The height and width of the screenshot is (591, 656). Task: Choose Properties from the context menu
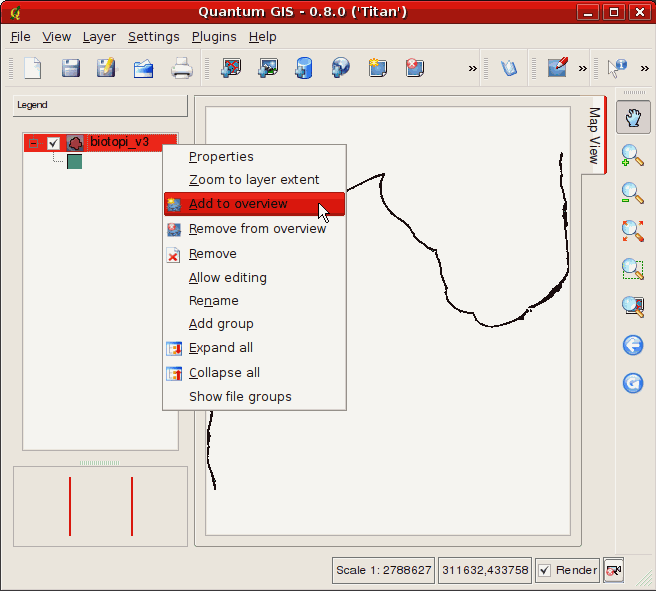tap(254, 157)
